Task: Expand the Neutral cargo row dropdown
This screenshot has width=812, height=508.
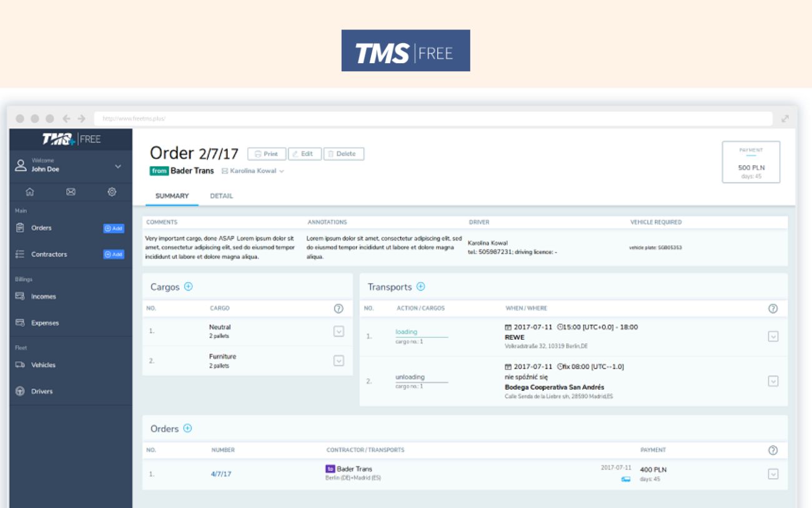Action: click(x=339, y=332)
